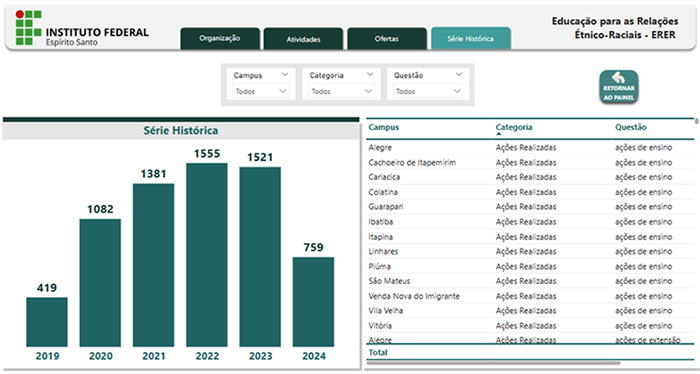
Task: Select the Série Histórica tab
Action: 471,38
